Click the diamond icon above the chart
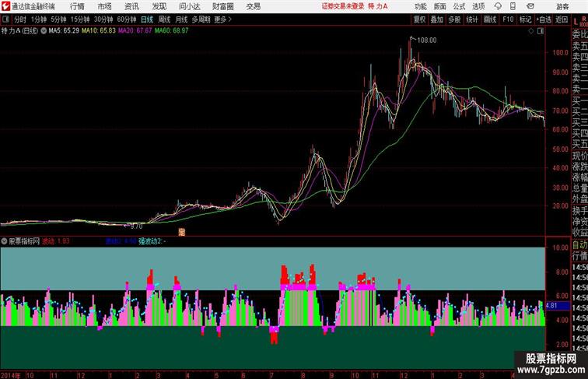Screen dimensions: 588x379 (x=531, y=31)
